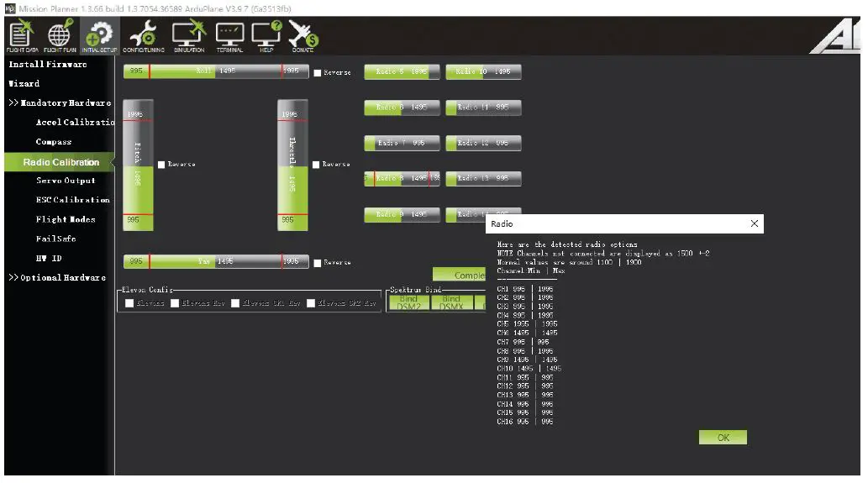Viewport: 868px width, 483px height.
Task: Open Flight Modes page
Action: 66,219
